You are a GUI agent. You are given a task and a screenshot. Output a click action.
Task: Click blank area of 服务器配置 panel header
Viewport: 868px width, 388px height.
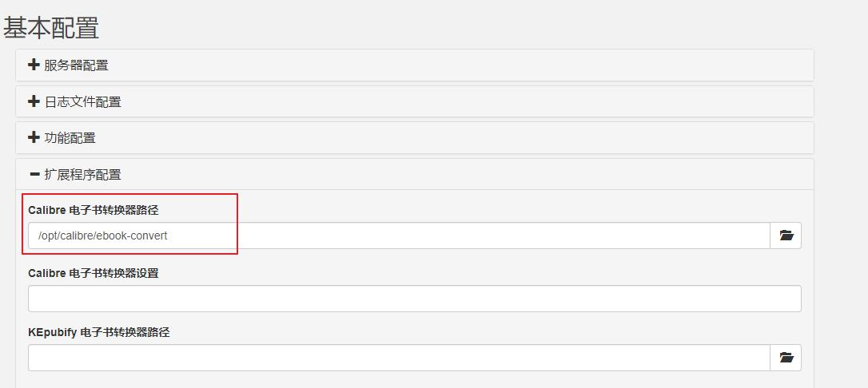click(x=480, y=65)
